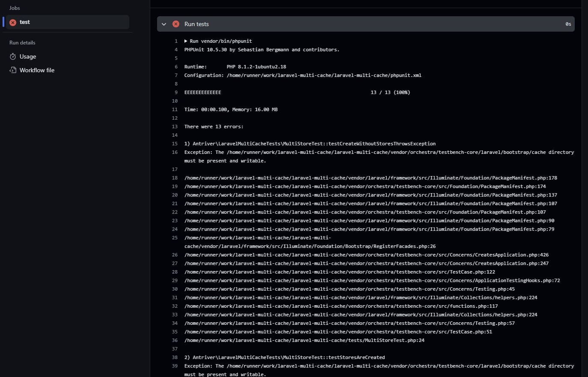Click line number 9 with the EEEE test summary
Viewport: 588px width, 377px height.
[175, 92]
